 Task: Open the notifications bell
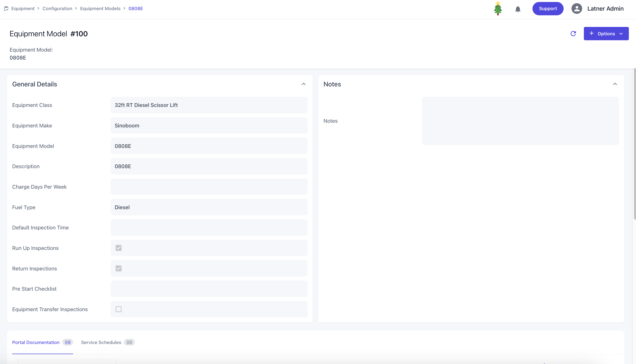[518, 9]
